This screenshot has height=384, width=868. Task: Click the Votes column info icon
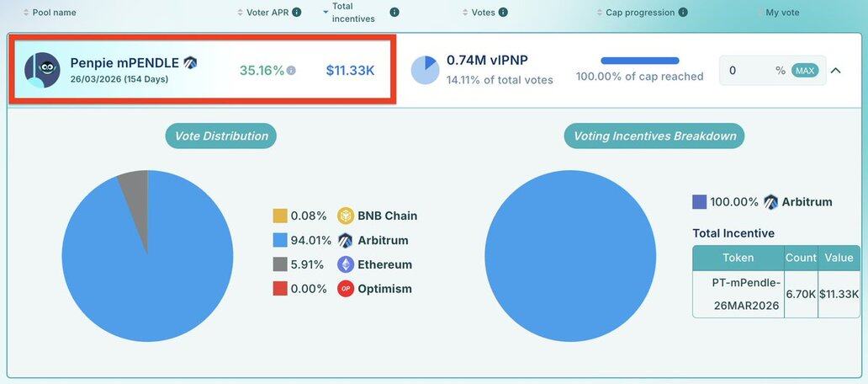pyautogui.click(x=503, y=13)
